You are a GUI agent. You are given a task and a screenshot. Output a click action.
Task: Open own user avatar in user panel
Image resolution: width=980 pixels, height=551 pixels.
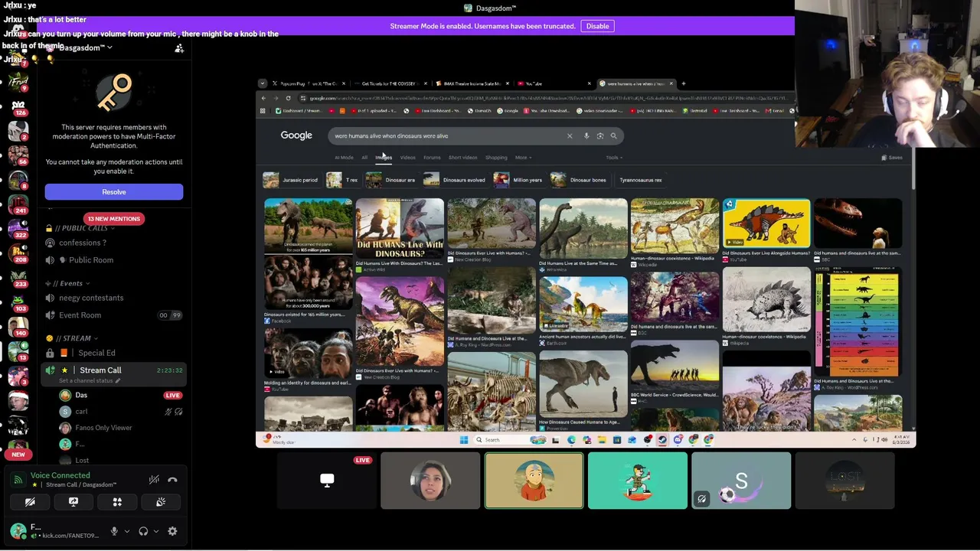pos(17,531)
